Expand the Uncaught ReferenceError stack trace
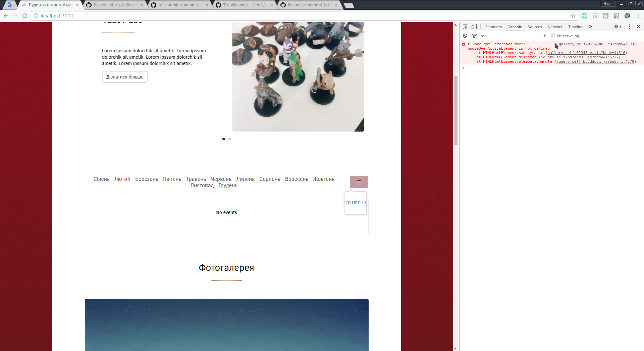644x351 pixels. [469, 44]
